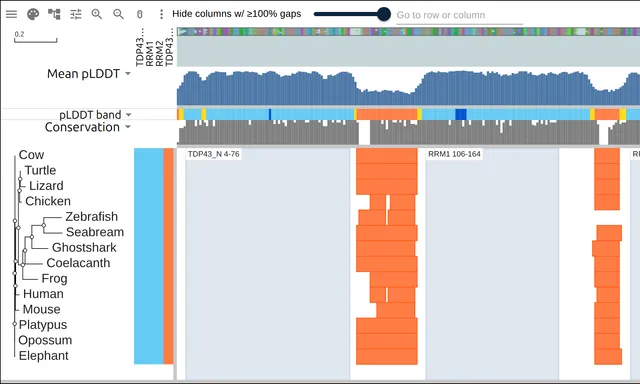Focus the Go to row or column field
This screenshot has width=640, height=384.
(x=459, y=16)
